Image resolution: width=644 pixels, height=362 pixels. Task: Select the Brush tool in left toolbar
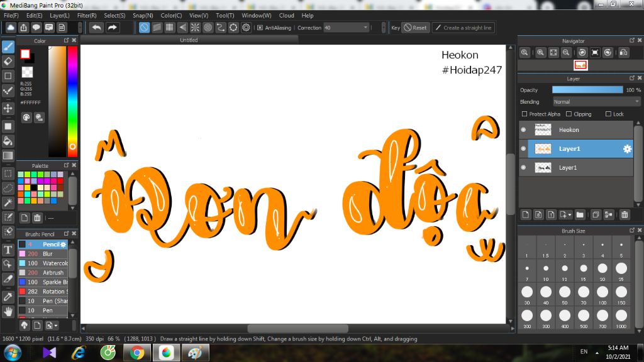(8, 47)
